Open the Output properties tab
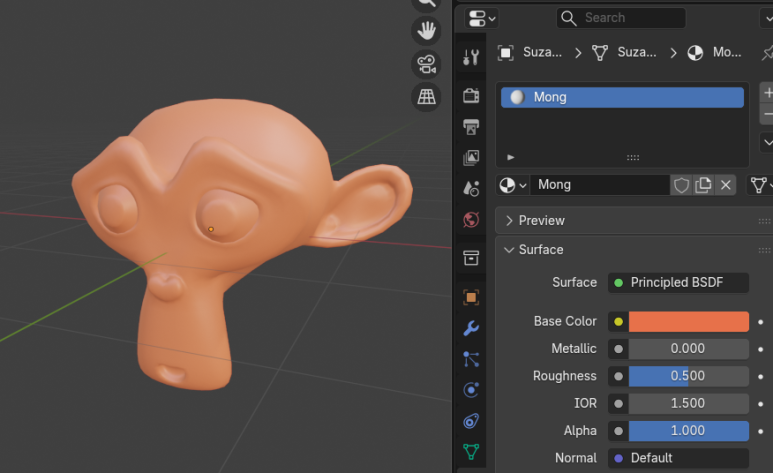This screenshot has height=473, width=773. (x=471, y=126)
